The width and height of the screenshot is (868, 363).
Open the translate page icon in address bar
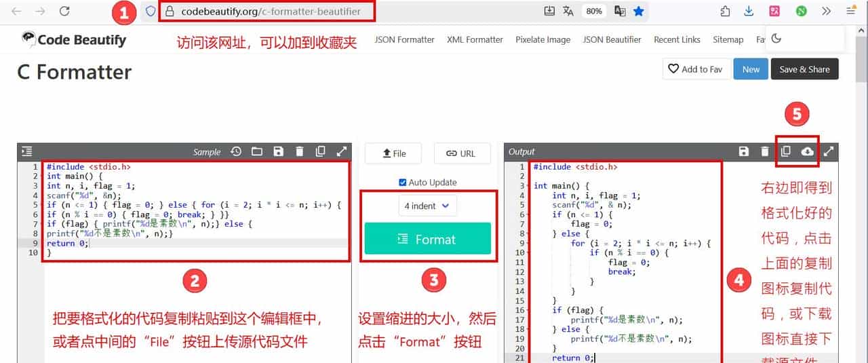point(568,12)
